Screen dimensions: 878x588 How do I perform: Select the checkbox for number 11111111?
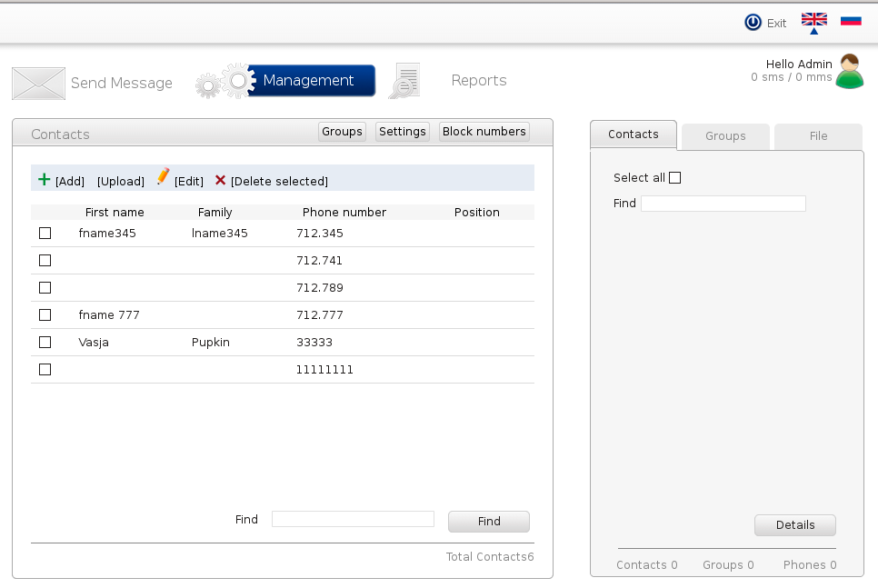pyautogui.click(x=45, y=370)
